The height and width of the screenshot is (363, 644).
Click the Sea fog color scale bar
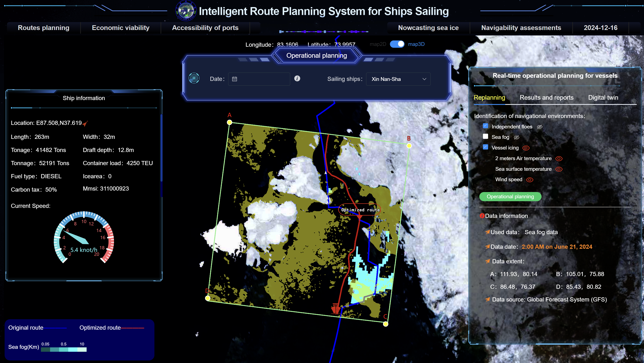(x=64, y=349)
